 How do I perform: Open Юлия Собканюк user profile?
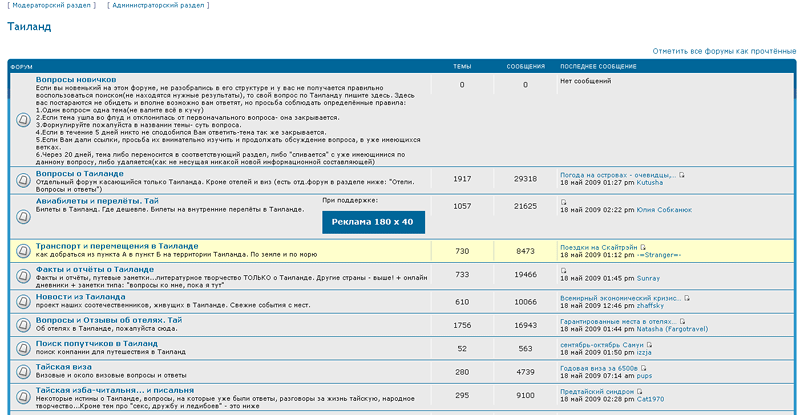664,210
